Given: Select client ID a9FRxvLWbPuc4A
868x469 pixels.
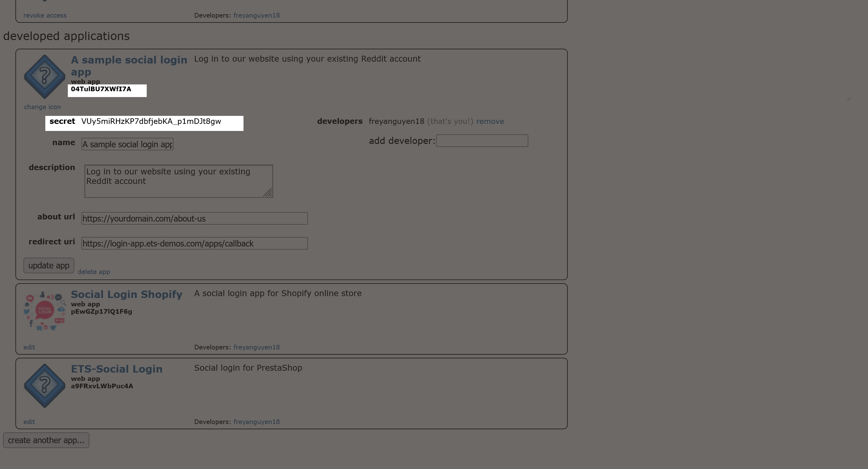Looking at the screenshot, I should pos(102,386).
